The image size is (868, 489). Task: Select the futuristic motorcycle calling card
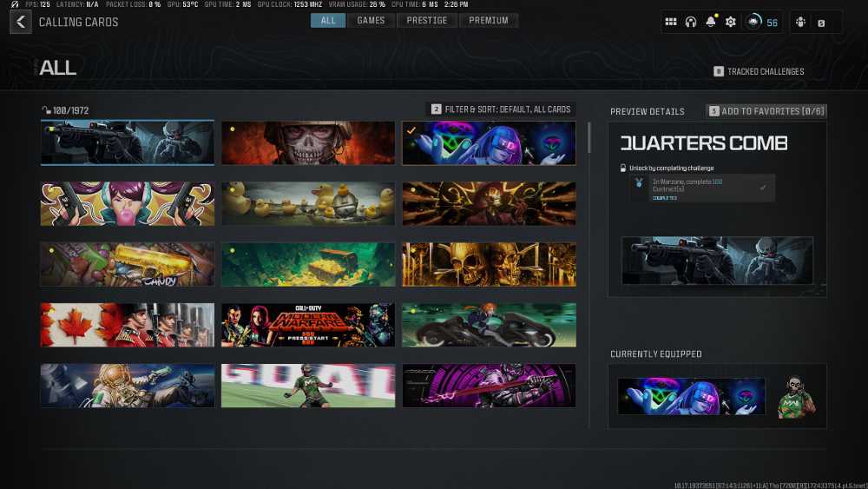pyautogui.click(x=489, y=325)
